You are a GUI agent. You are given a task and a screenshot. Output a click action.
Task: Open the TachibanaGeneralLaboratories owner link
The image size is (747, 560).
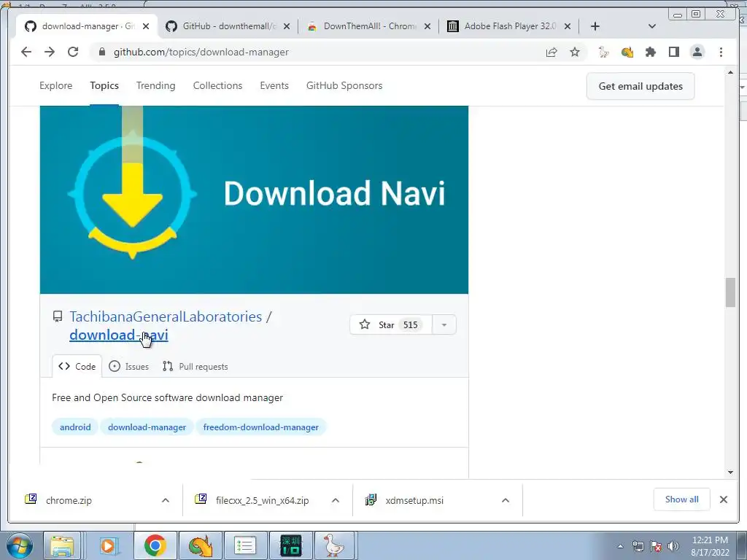tap(166, 316)
